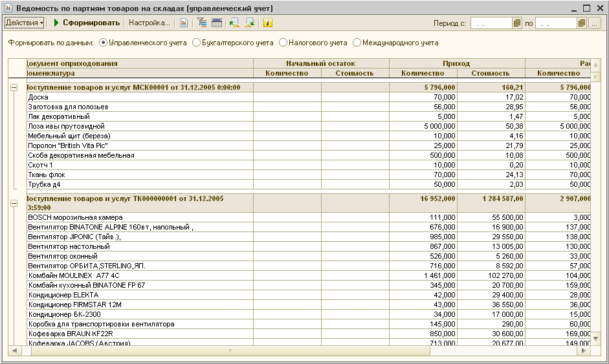Click the Сформировать button to generate report

tap(87, 23)
